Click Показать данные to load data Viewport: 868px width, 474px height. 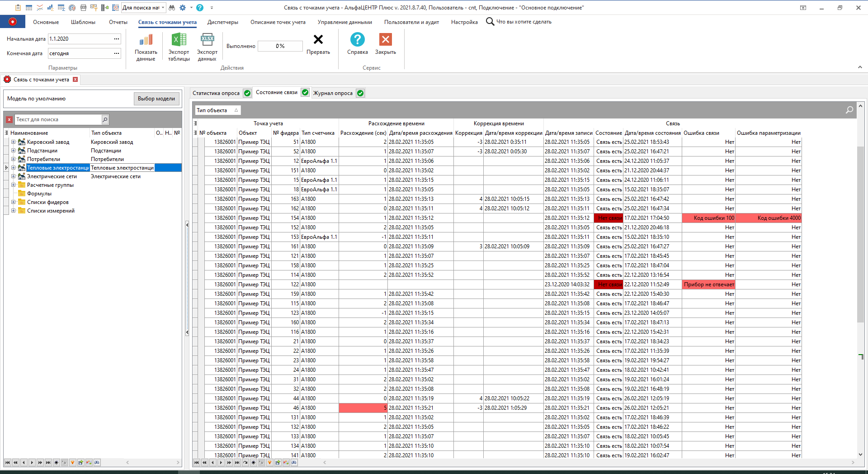click(146, 45)
